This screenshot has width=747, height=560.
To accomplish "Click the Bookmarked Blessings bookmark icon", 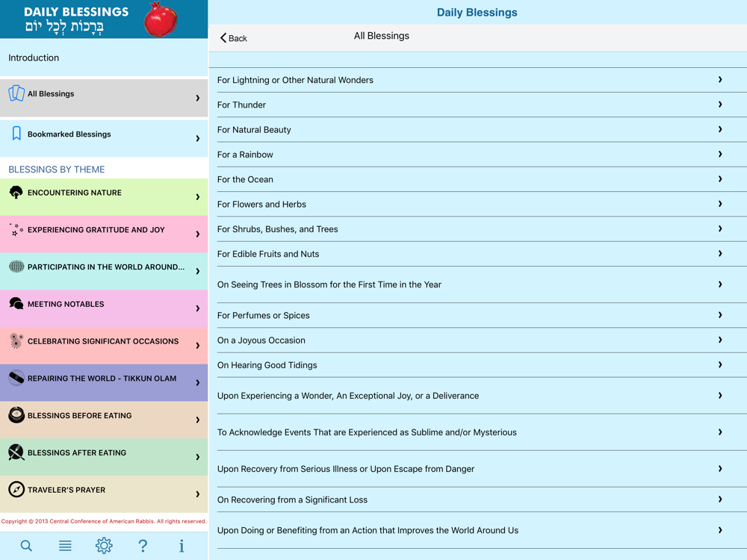I will point(16,134).
